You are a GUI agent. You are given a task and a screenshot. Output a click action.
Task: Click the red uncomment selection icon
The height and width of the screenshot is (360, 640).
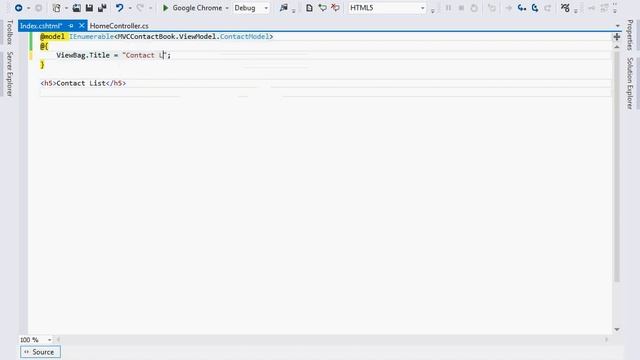pyautogui.click(x=335, y=8)
